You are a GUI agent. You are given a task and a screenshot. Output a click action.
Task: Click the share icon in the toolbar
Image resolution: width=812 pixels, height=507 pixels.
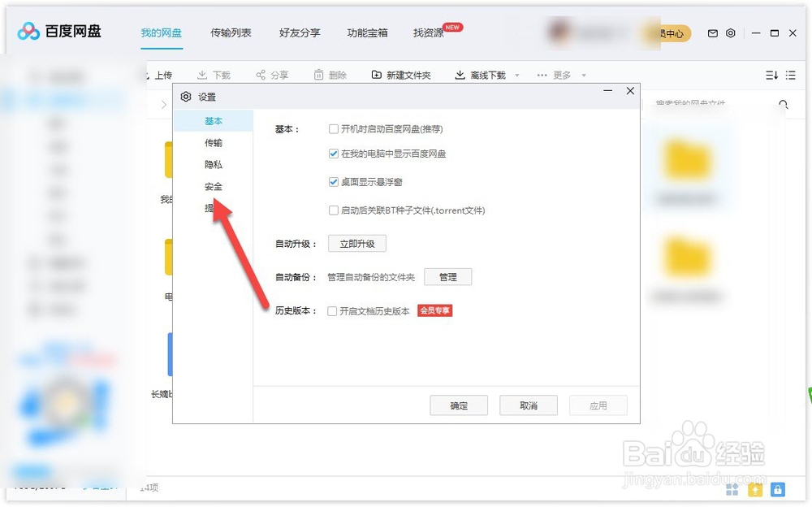click(x=261, y=75)
